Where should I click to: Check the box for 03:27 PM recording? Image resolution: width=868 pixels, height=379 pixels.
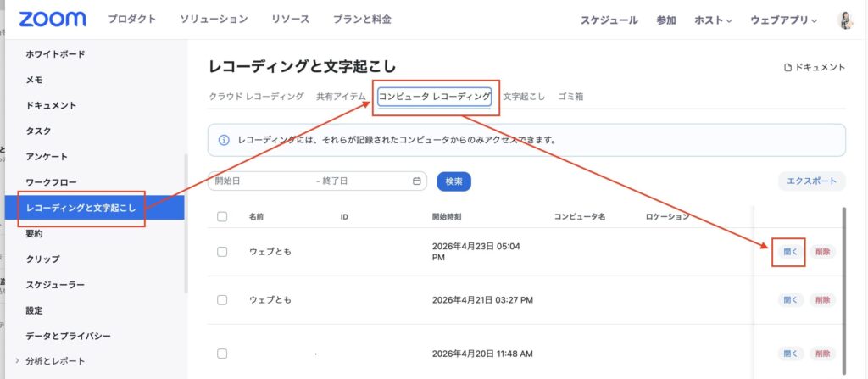(222, 300)
